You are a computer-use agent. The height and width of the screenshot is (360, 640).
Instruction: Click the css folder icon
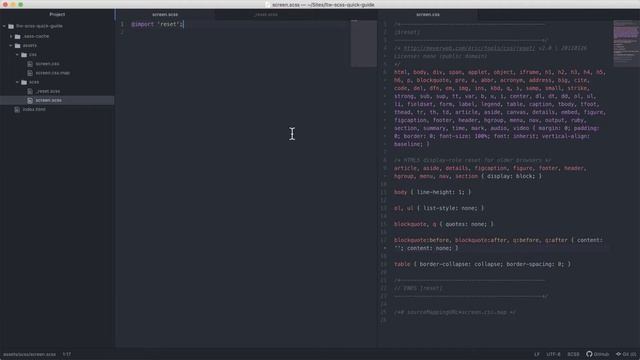coord(24,55)
